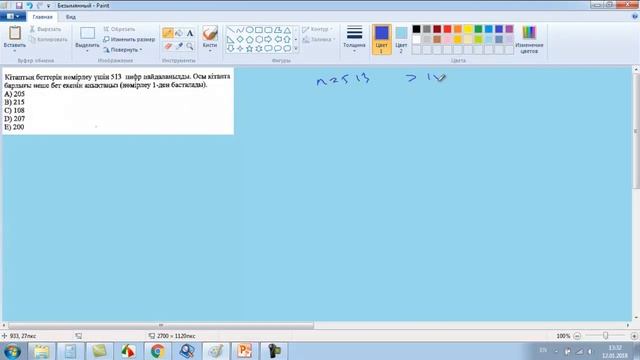Image resolution: width=640 pixels, height=360 pixels.
Task: Pick the purple color swatch
Action: [509, 29]
